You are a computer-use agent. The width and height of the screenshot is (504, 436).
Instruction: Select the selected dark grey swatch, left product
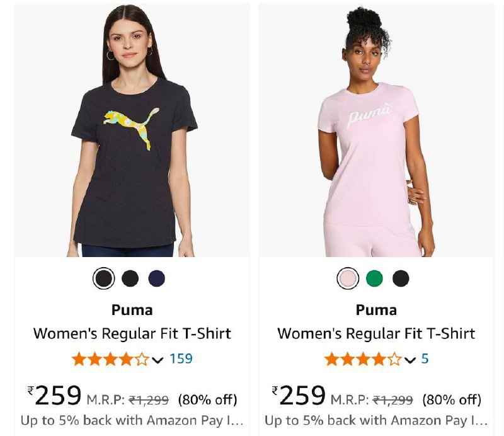tap(103, 278)
